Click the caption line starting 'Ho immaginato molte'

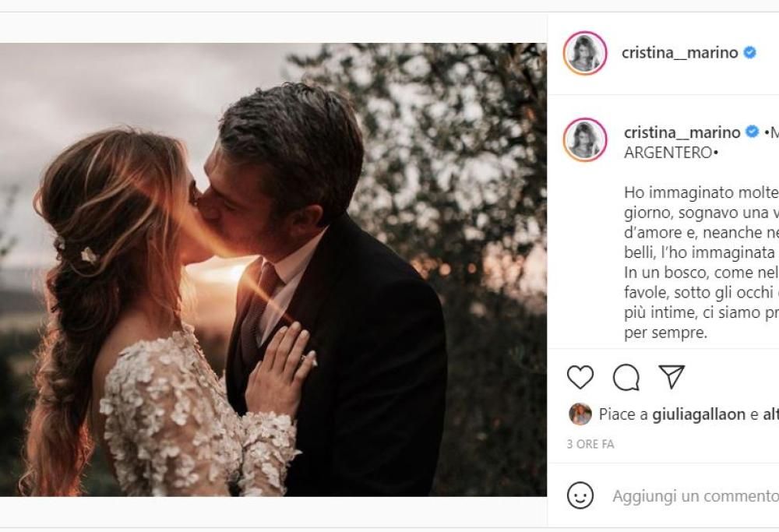click(701, 192)
